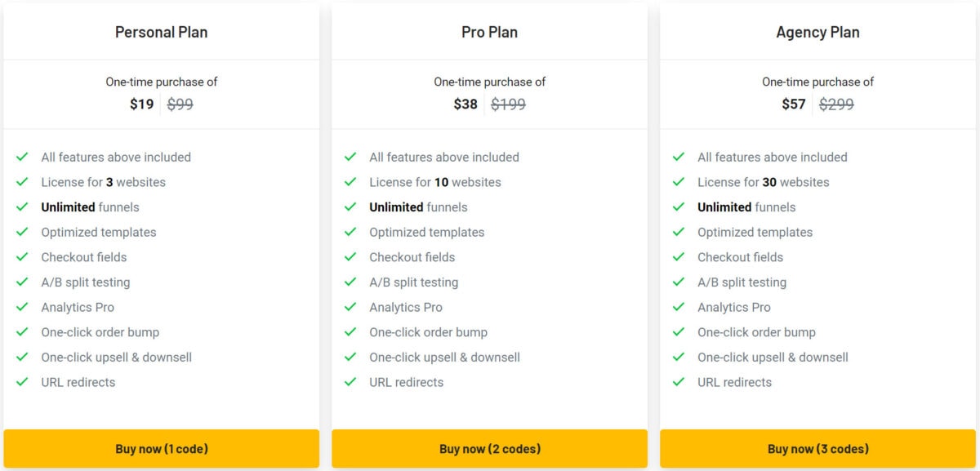Click the checkmark beside All features above included in Pro Plan
Image resolution: width=980 pixels, height=471 pixels.
[351, 157]
